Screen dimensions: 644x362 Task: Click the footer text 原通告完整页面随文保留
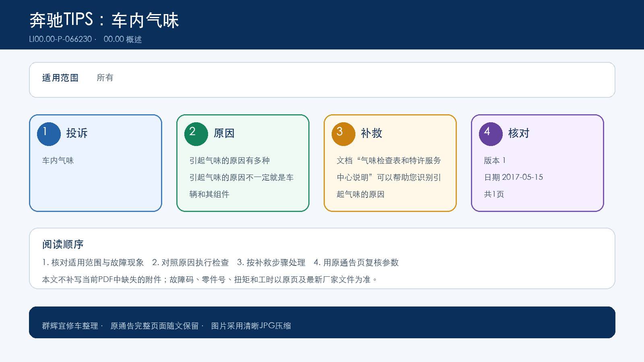155,326
